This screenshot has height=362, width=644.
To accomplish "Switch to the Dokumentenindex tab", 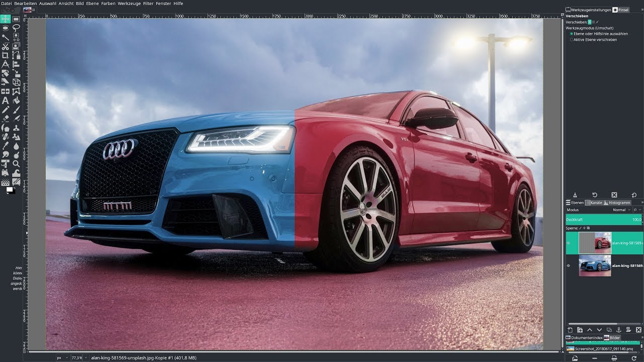I will tap(584, 338).
